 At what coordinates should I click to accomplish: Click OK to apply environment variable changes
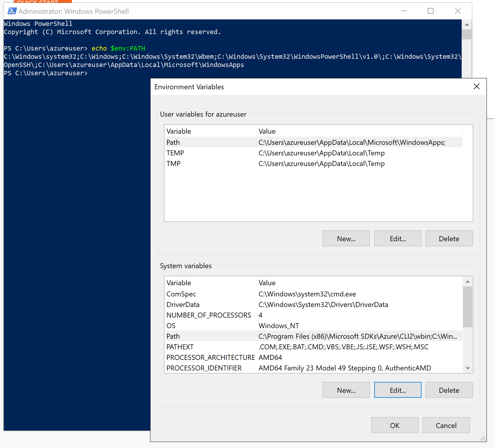394,425
